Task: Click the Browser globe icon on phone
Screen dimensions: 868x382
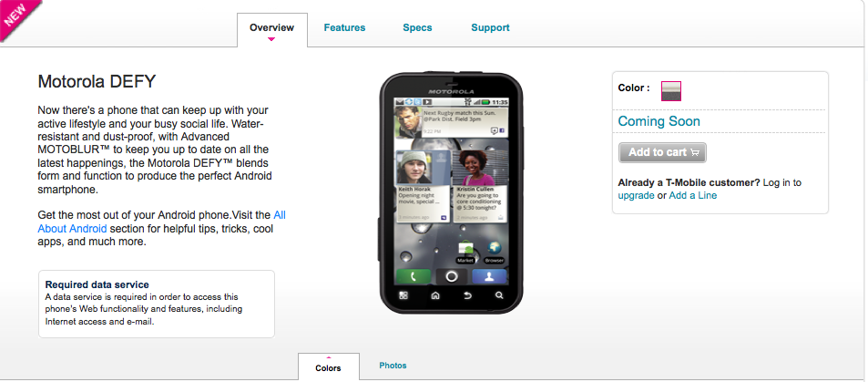Action: click(495, 252)
